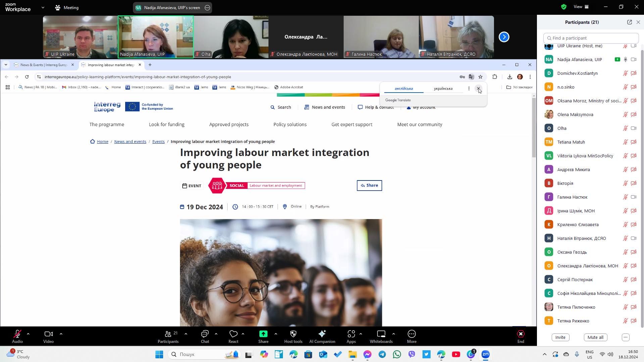Toggle mute for Domichev.Kostiantyn
This screenshot has height=362, width=644.
pyautogui.click(x=625, y=73)
